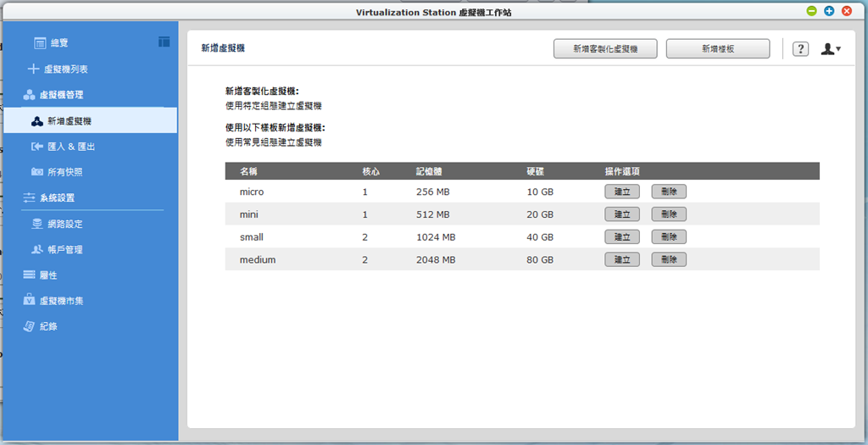Click 建立 for micro template

622,192
